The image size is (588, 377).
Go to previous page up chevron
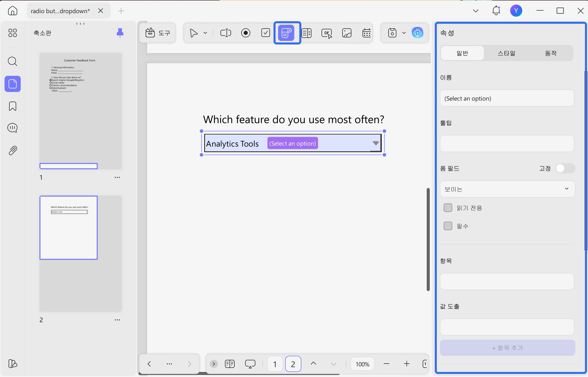(x=313, y=363)
